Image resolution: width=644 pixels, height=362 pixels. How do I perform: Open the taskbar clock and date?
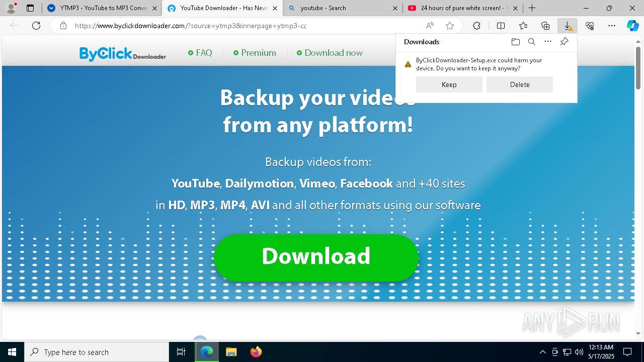coord(601,352)
